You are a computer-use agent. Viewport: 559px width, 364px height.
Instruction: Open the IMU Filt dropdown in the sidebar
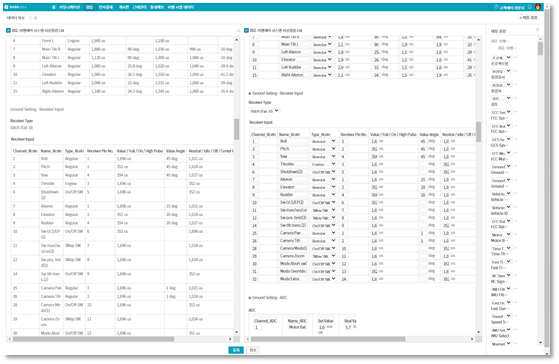tap(502, 289)
